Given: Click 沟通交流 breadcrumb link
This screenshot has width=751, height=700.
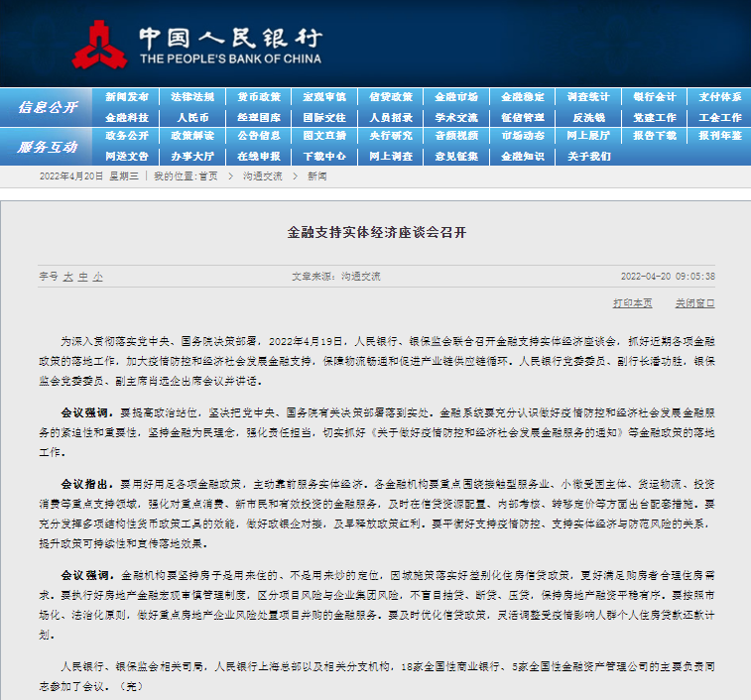Looking at the screenshot, I should click(x=263, y=176).
